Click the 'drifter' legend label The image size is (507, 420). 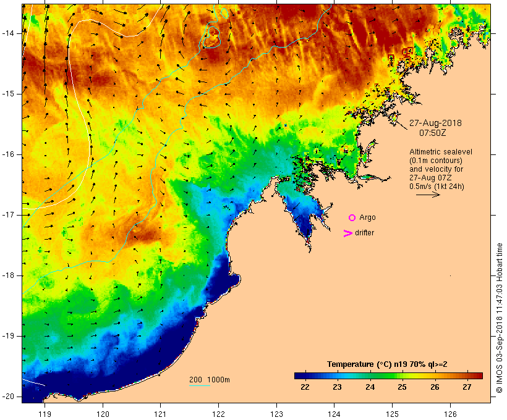coord(364,233)
